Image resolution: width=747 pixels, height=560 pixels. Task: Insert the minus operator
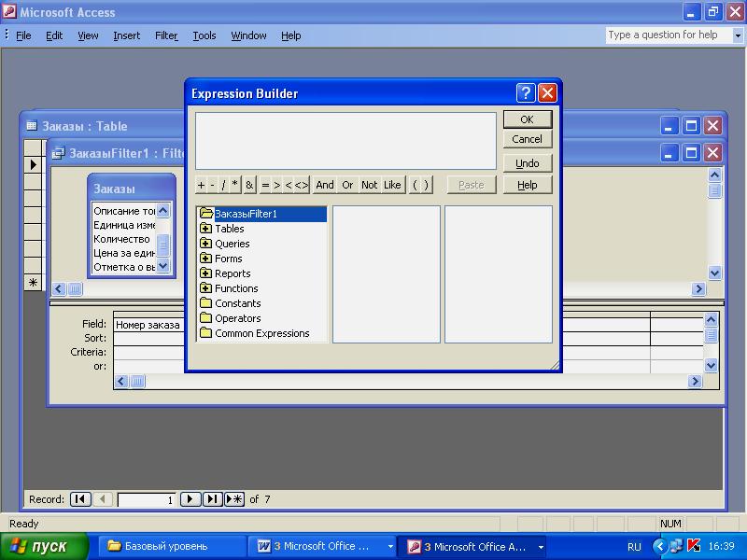coord(213,185)
